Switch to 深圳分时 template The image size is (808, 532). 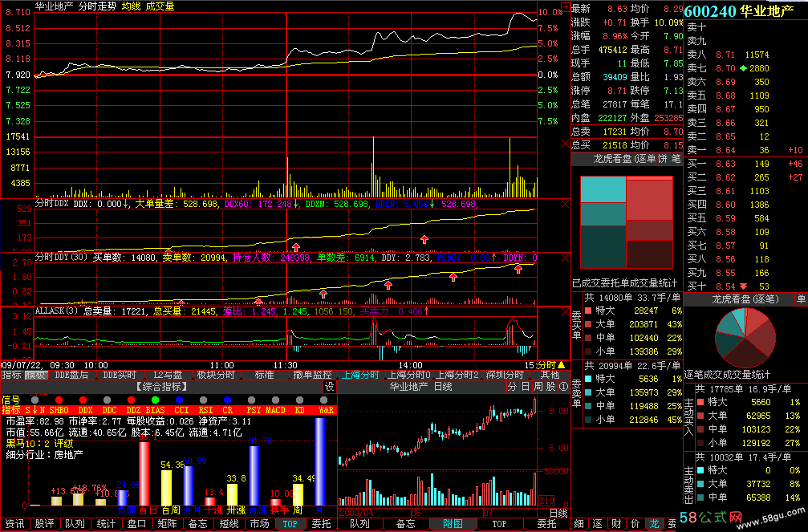pyautogui.click(x=505, y=375)
